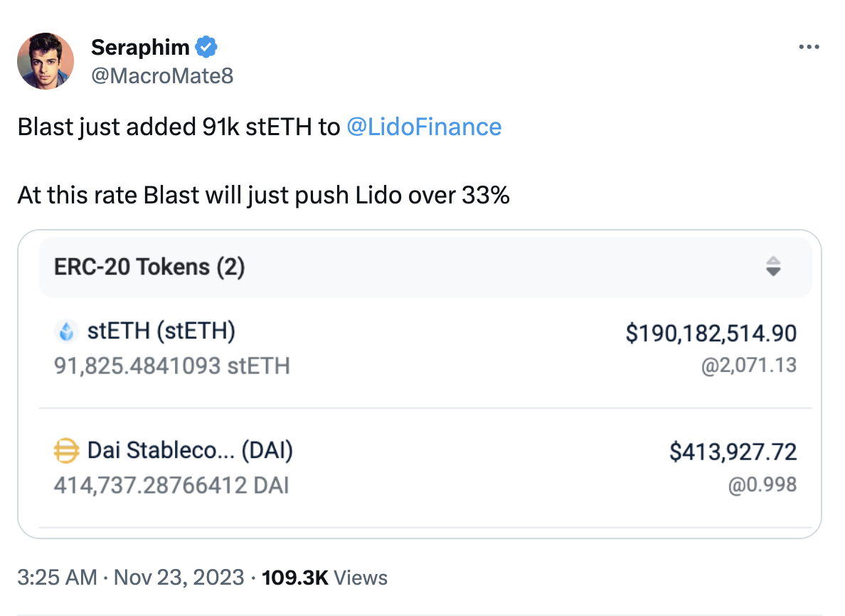The image size is (845, 616).
Task: Click the $413,927.72 DAI value
Action: coord(733,452)
